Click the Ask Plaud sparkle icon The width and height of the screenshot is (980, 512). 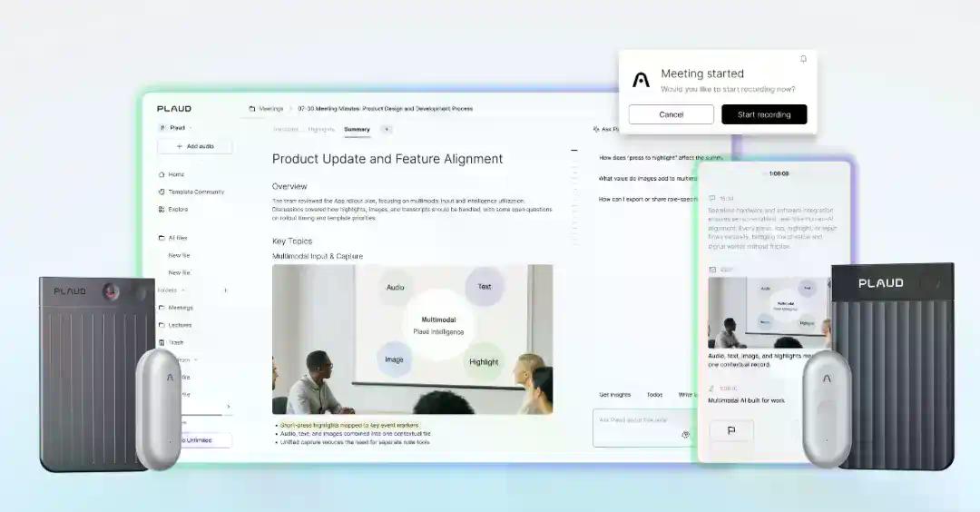click(x=595, y=130)
